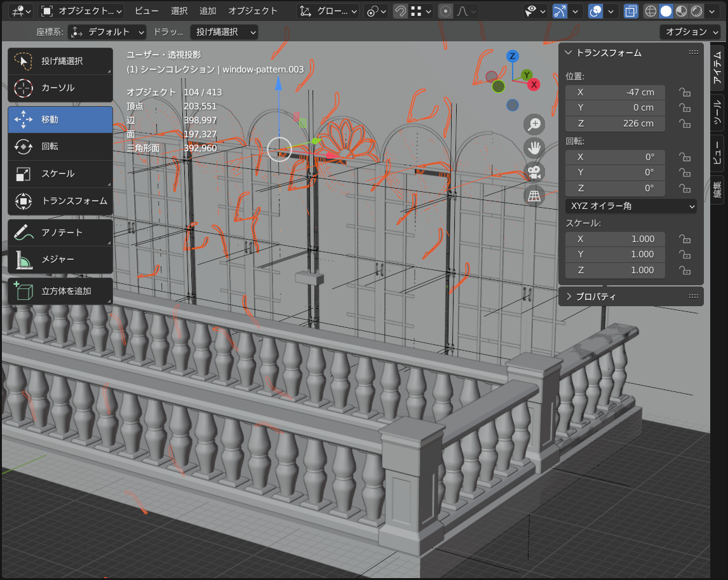Toggle the lock for scale Z
Image resolution: width=728 pixels, height=580 pixels.
point(685,271)
